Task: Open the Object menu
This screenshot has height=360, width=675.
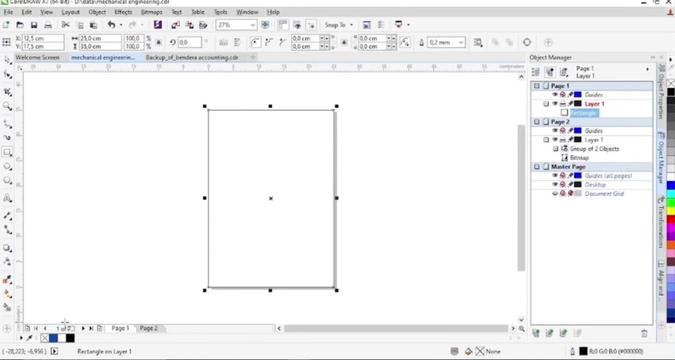Action: (x=97, y=12)
